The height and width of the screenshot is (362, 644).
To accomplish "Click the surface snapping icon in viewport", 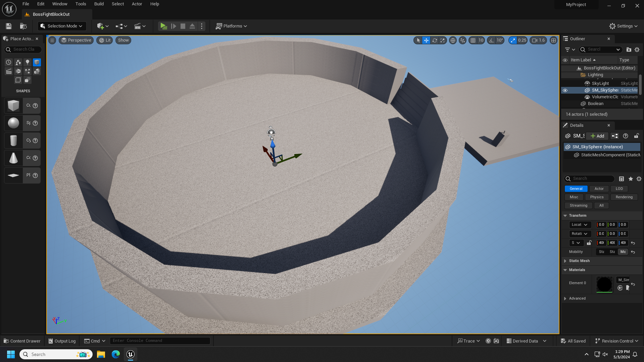I will 462,40.
